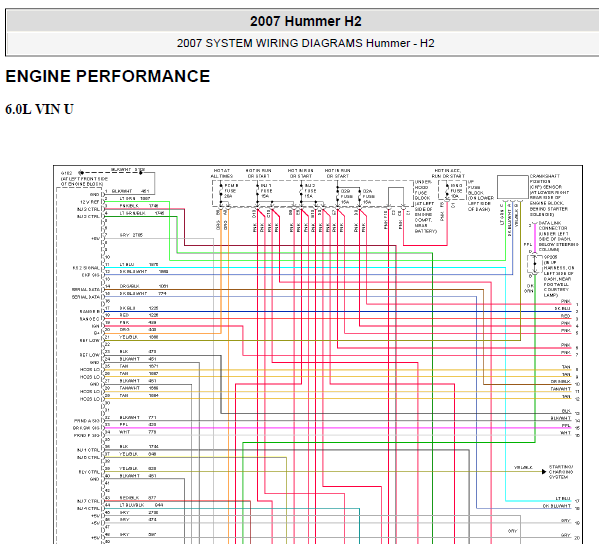The width and height of the screenshot is (599, 544).
Task: Click the 2007 System Wiring Diagrams subtitle
Action: (305, 43)
